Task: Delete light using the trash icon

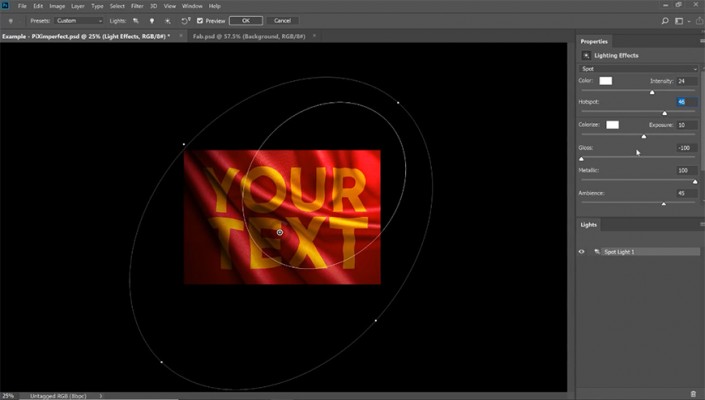Action: [693, 394]
